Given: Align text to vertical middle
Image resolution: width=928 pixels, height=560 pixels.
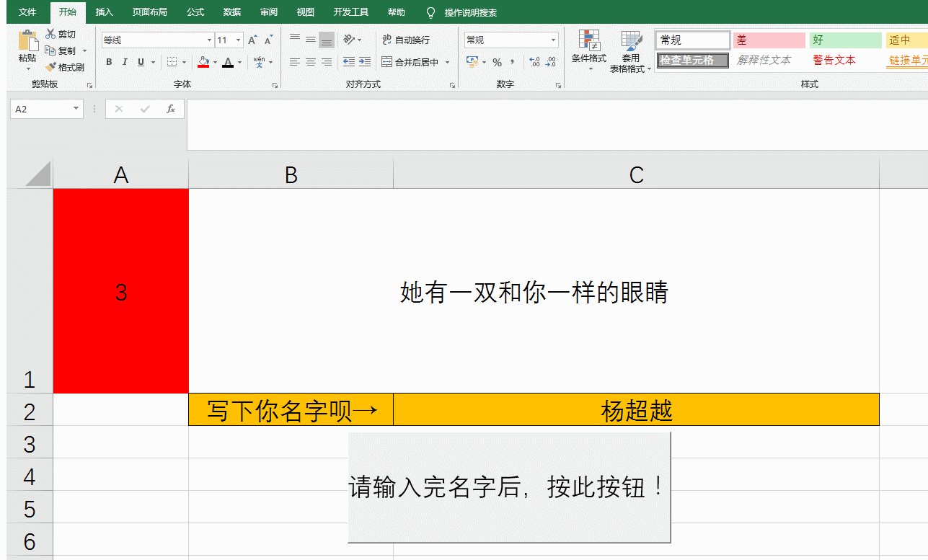Looking at the screenshot, I should [310, 40].
